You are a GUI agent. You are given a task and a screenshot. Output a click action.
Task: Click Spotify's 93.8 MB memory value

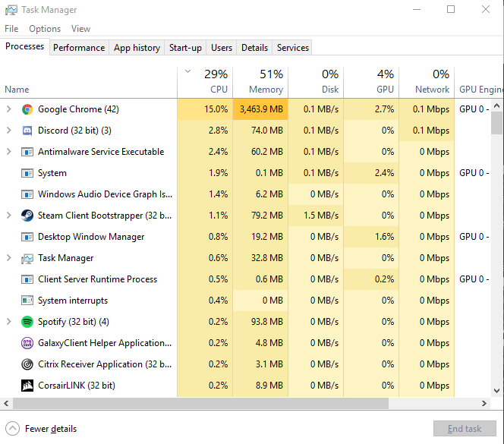[267, 322]
